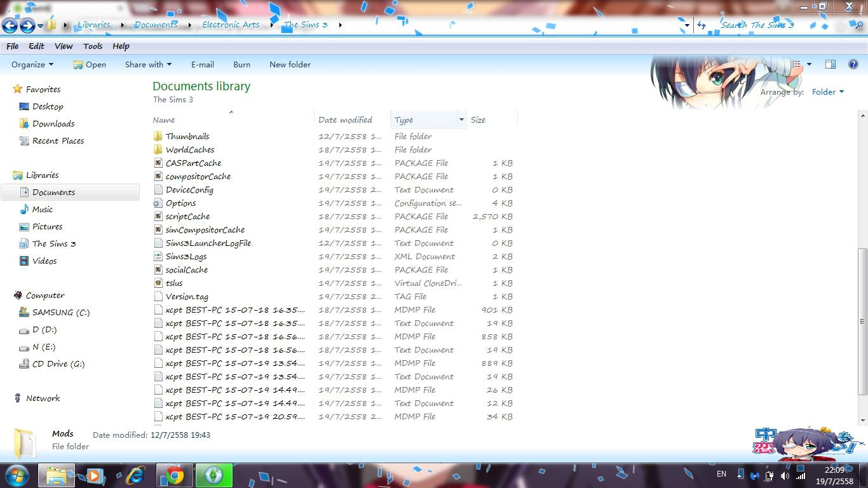Image resolution: width=868 pixels, height=488 pixels.
Task: Expand Electronic Arts breadcrumb arrow
Action: [271, 25]
